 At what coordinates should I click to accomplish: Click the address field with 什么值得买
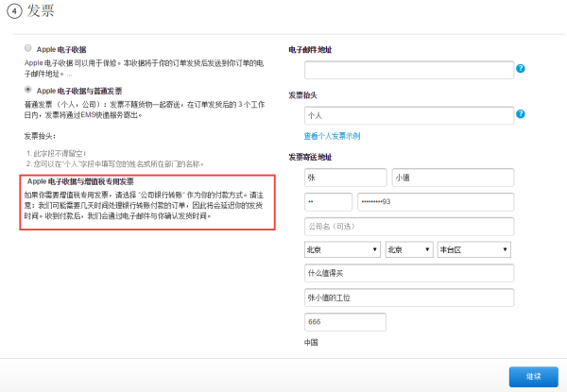coord(409,273)
